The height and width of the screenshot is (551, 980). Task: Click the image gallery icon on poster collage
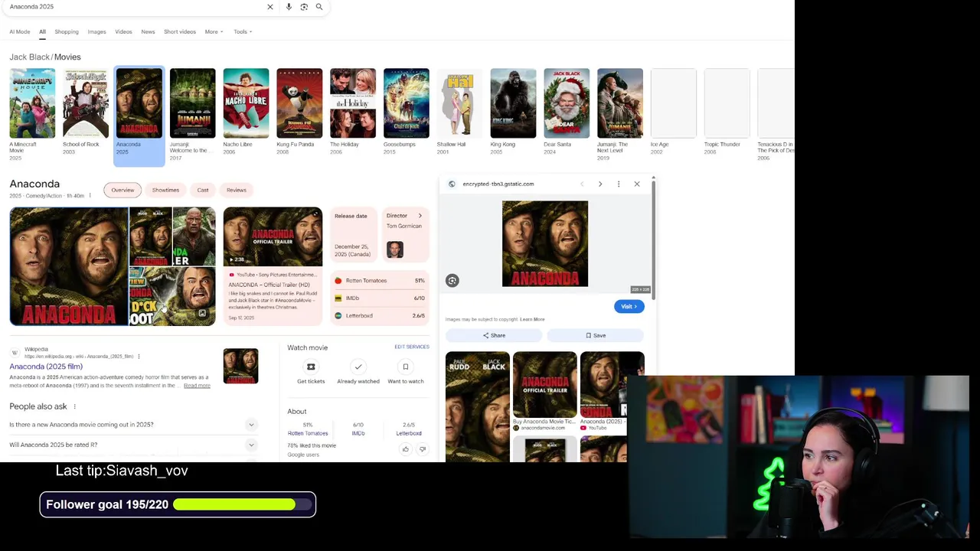pos(202,313)
